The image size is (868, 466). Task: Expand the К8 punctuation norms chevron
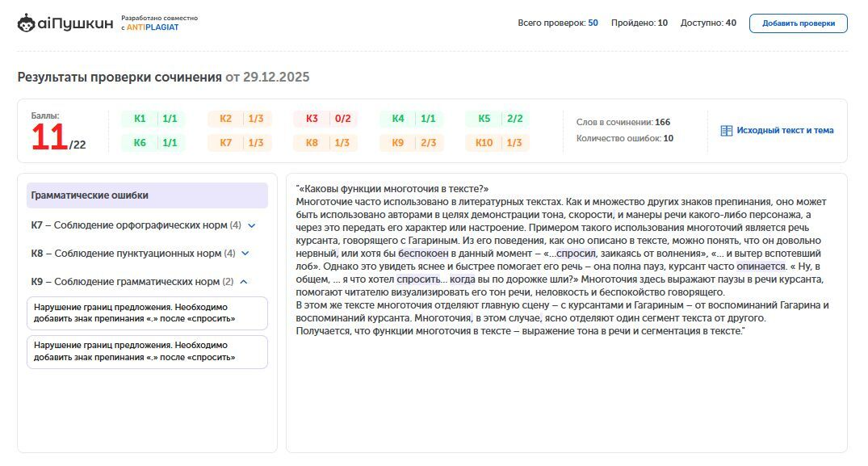pyautogui.click(x=245, y=254)
